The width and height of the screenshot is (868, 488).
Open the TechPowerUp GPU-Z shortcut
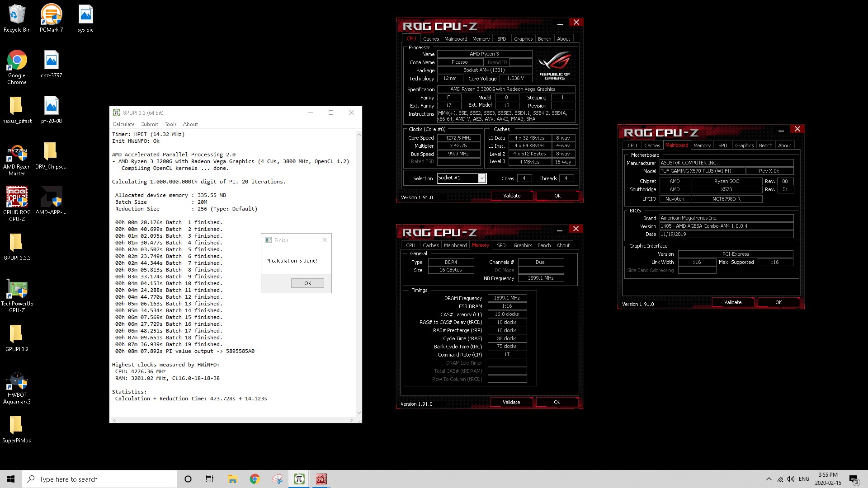(x=17, y=296)
